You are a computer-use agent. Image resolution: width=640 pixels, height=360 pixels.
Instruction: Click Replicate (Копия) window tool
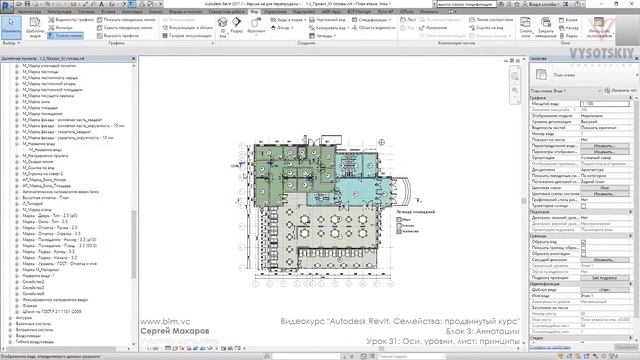[x=568, y=20]
